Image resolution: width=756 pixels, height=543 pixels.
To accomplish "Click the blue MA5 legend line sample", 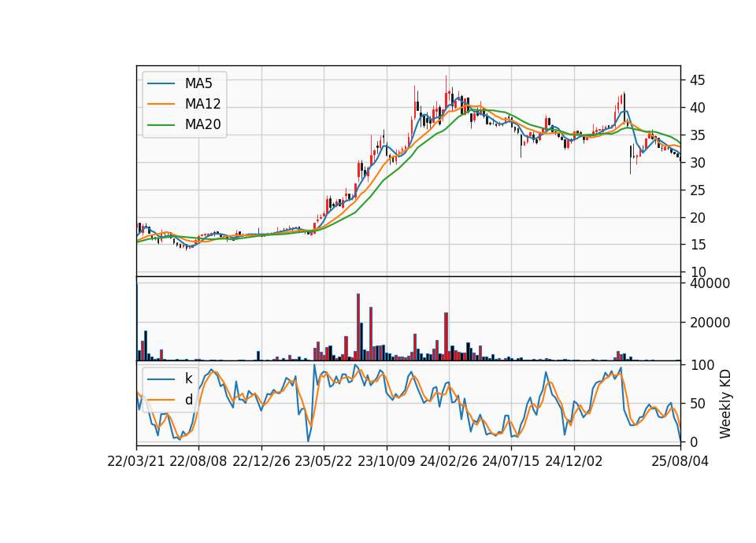I will click(x=161, y=83).
